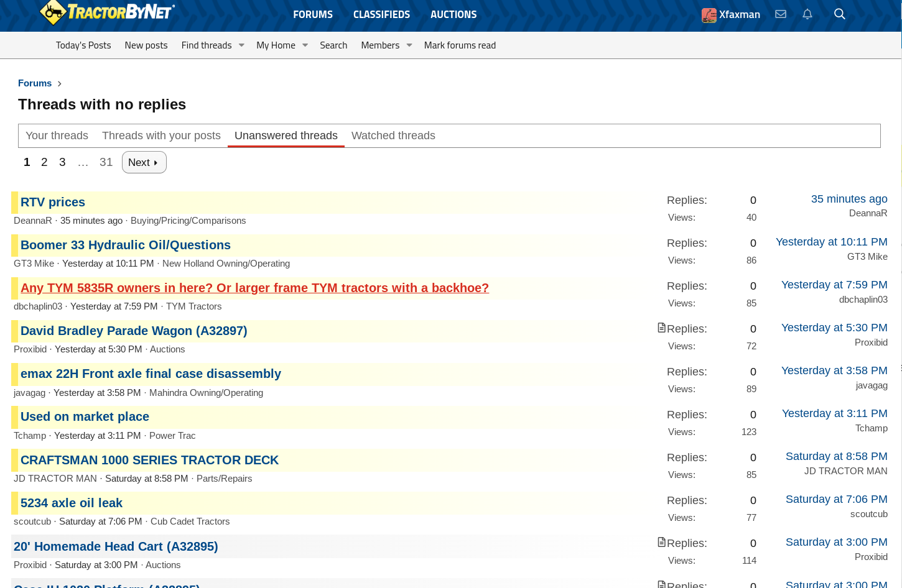902x588 pixels.
Task: Click Parts/Repairs forum link
Action: (x=224, y=479)
